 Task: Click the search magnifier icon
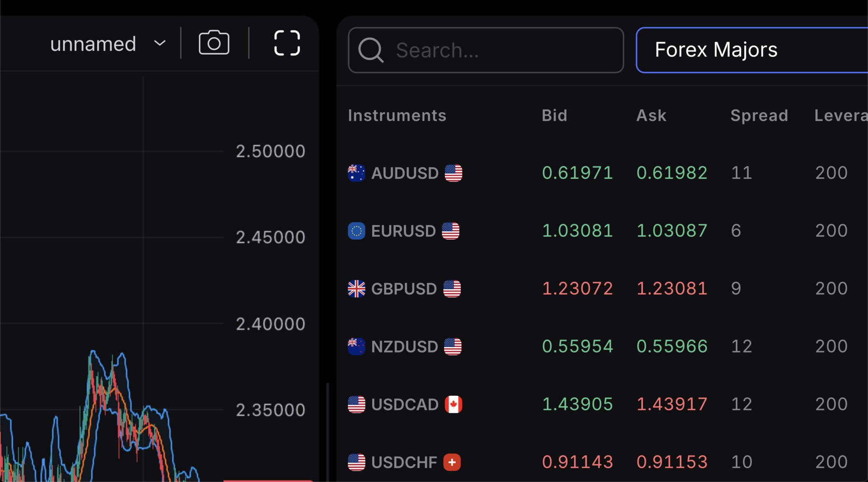tap(371, 50)
